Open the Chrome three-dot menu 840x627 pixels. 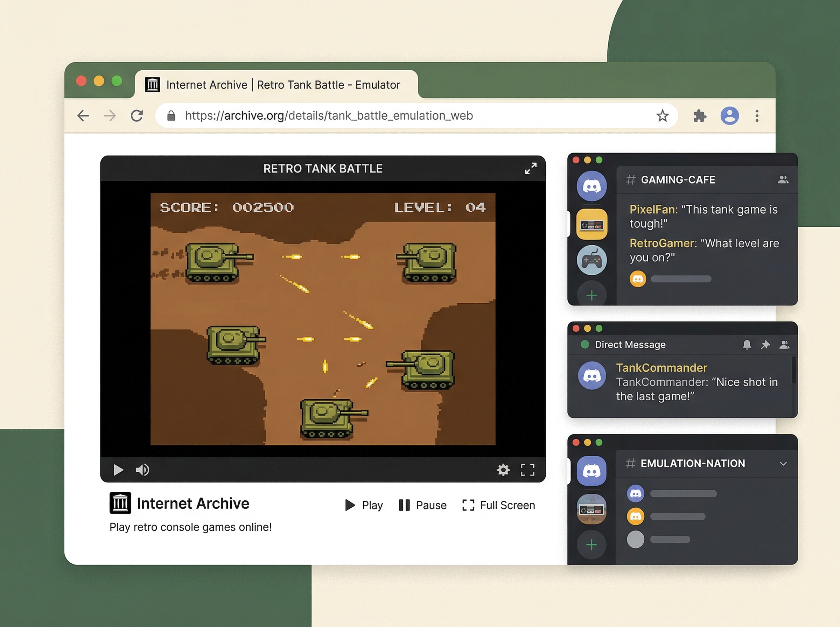tap(757, 116)
